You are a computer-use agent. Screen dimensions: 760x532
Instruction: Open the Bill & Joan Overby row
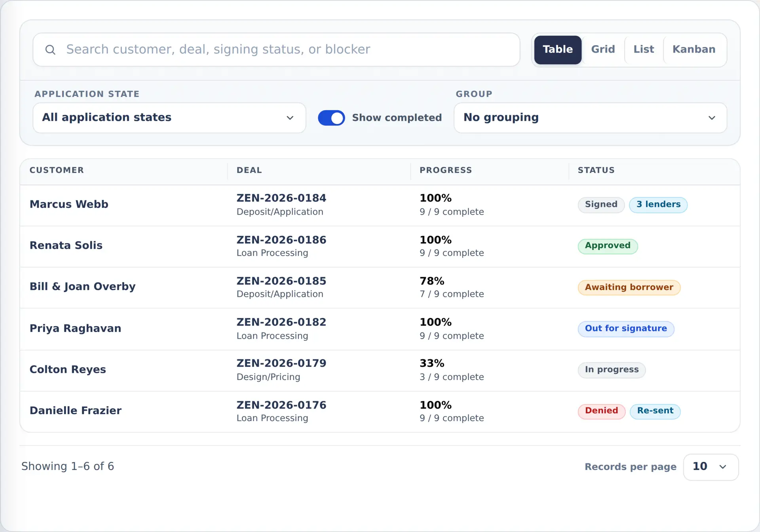tap(380, 287)
